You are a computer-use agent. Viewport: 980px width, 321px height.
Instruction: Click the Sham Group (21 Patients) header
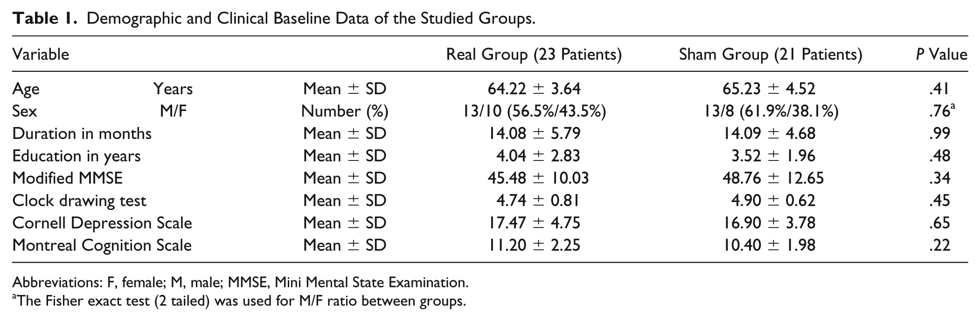(770, 55)
